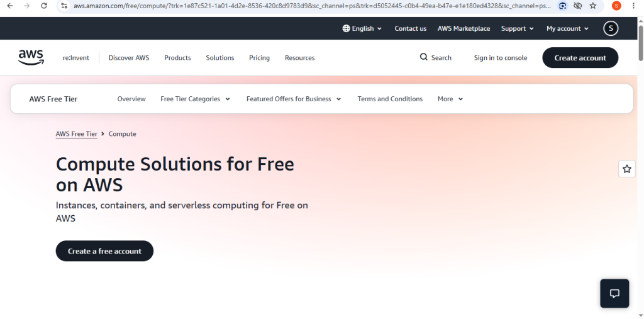644x319 pixels.
Task: Click the Contact us link
Action: (410, 28)
